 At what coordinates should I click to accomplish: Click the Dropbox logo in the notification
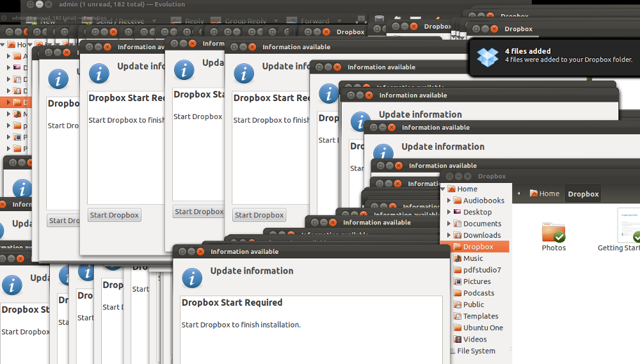[x=488, y=57]
